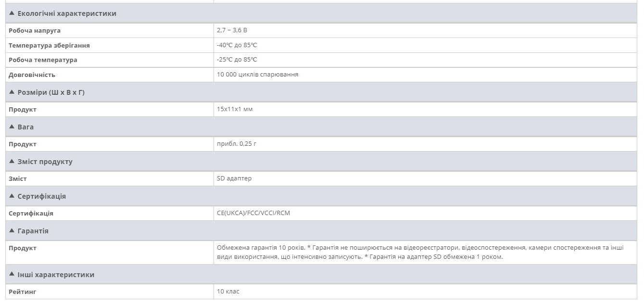The width and height of the screenshot is (644, 306).
Task: Collapse the Гарантія section via its arrow
Action: click(12, 230)
